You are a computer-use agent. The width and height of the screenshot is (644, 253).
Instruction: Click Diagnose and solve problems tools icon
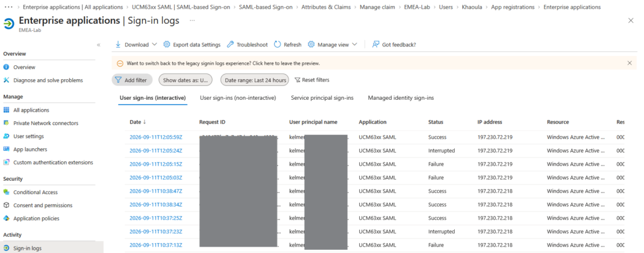pyautogui.click(x=6, y=80)
